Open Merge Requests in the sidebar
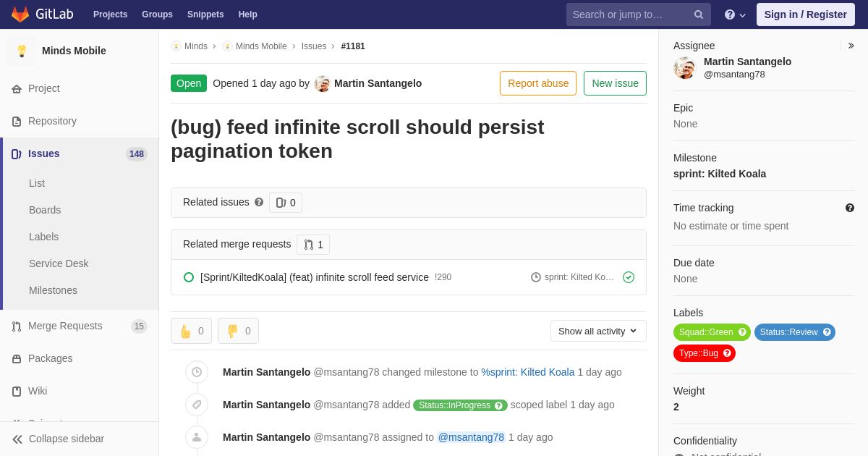 point(65,326)
